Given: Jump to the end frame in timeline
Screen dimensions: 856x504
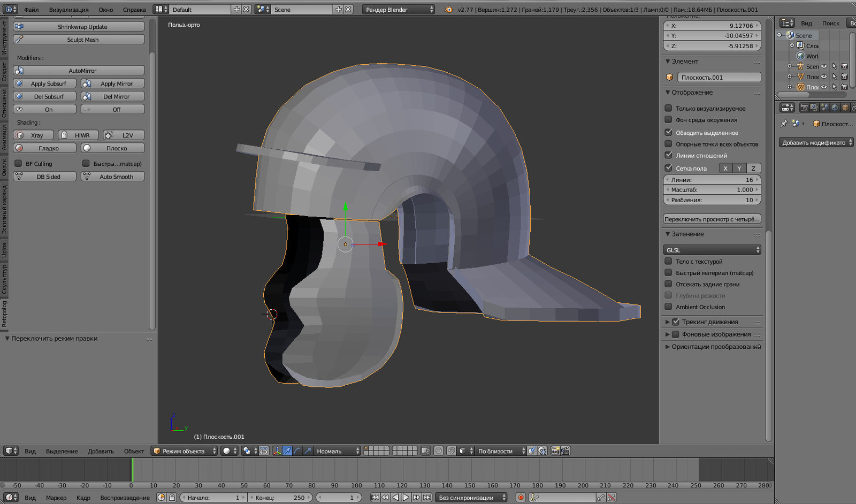Looking at the screenshot, I should pyautogui.click(x=427, y=498).
